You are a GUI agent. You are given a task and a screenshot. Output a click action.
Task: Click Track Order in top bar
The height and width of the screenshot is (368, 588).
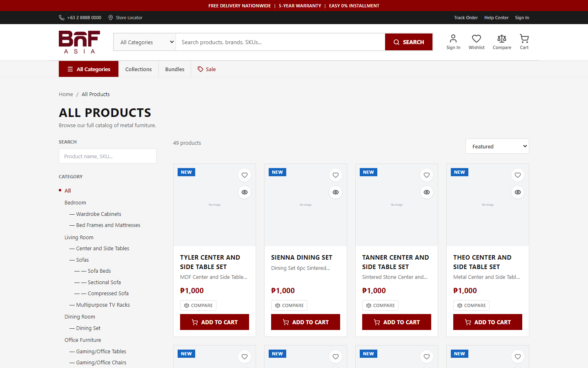[x=466, y=18]
